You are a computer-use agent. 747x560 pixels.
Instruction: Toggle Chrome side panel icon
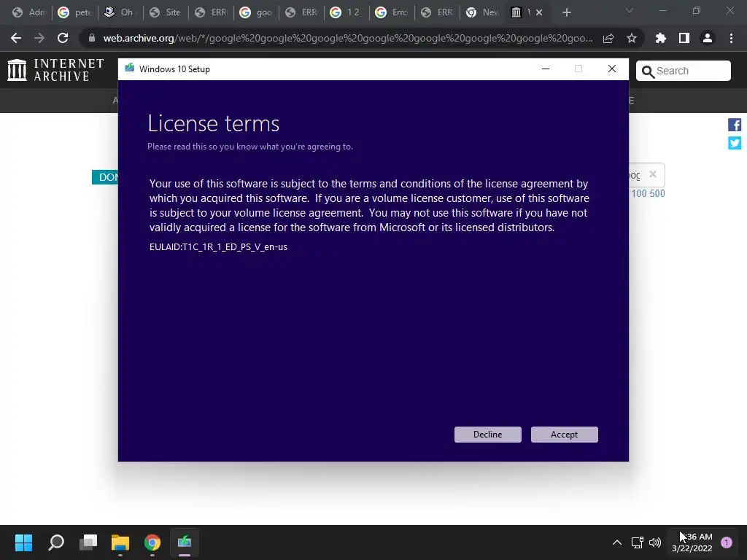point(684,38)
